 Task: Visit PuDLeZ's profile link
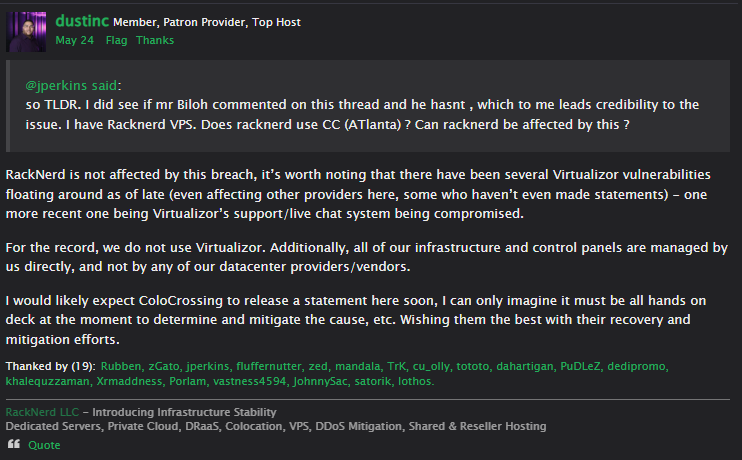click(x=580, y=366)
